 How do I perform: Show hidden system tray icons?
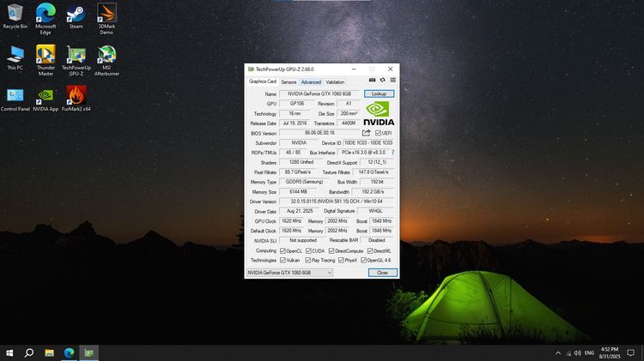558,352
